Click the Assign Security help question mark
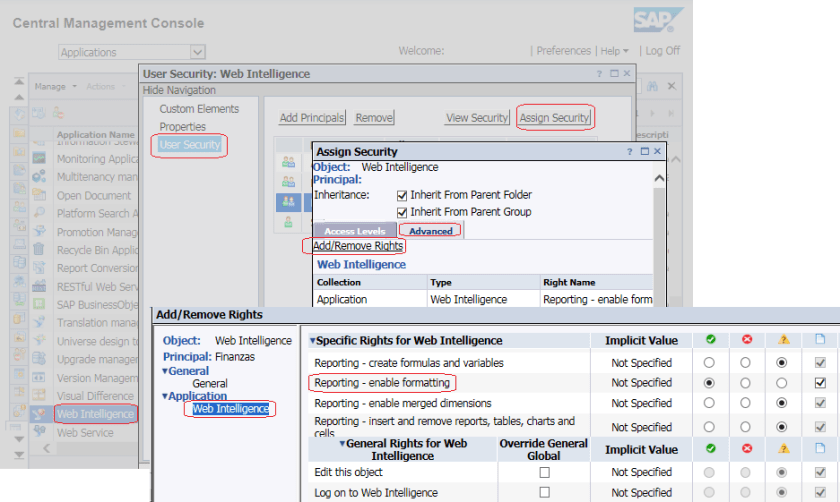This screenshot has width=840, height=502. click(x=629, y=152)
